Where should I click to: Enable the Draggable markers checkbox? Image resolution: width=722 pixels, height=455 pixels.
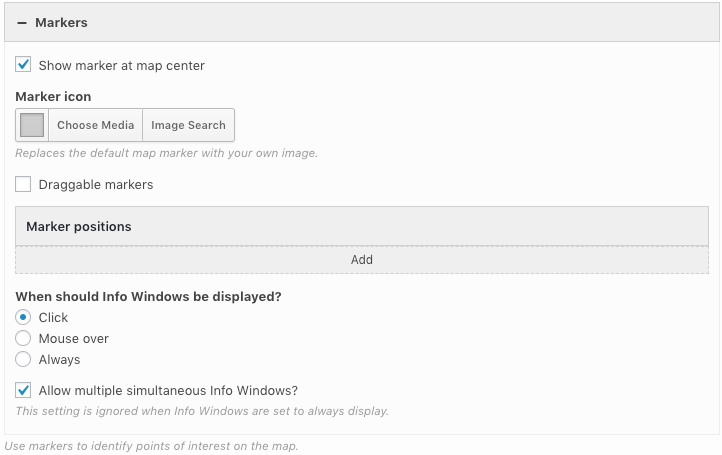[x=23, y=184]
